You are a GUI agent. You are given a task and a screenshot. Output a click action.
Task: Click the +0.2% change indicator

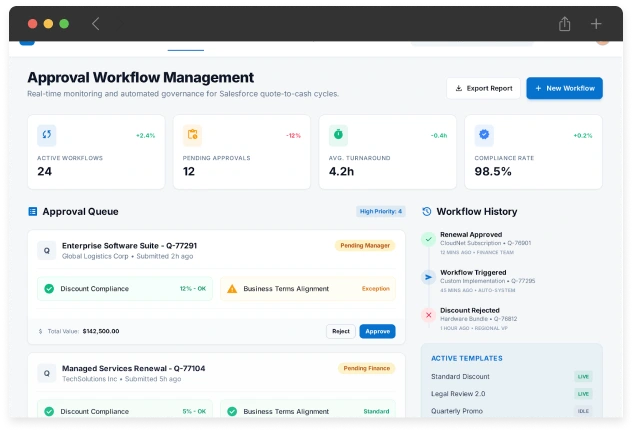[x=583, y=136]
